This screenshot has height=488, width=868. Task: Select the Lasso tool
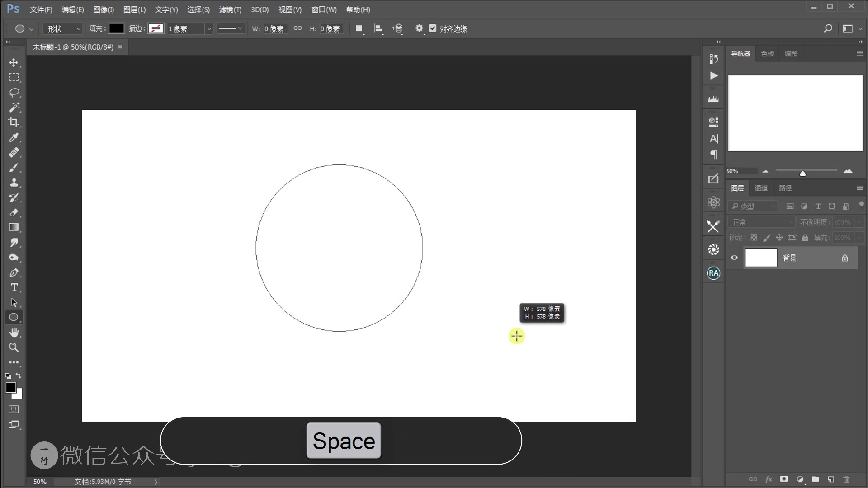pyautogui.click(x=14, y=92)
